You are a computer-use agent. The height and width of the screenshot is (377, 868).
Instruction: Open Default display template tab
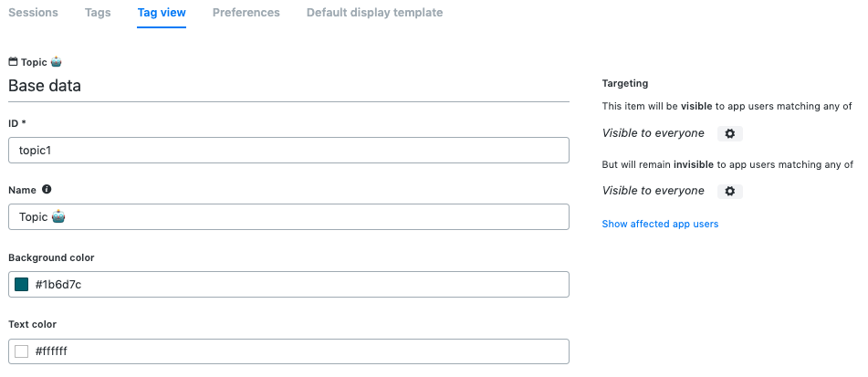pyautogui.click(x=375, y=12)
